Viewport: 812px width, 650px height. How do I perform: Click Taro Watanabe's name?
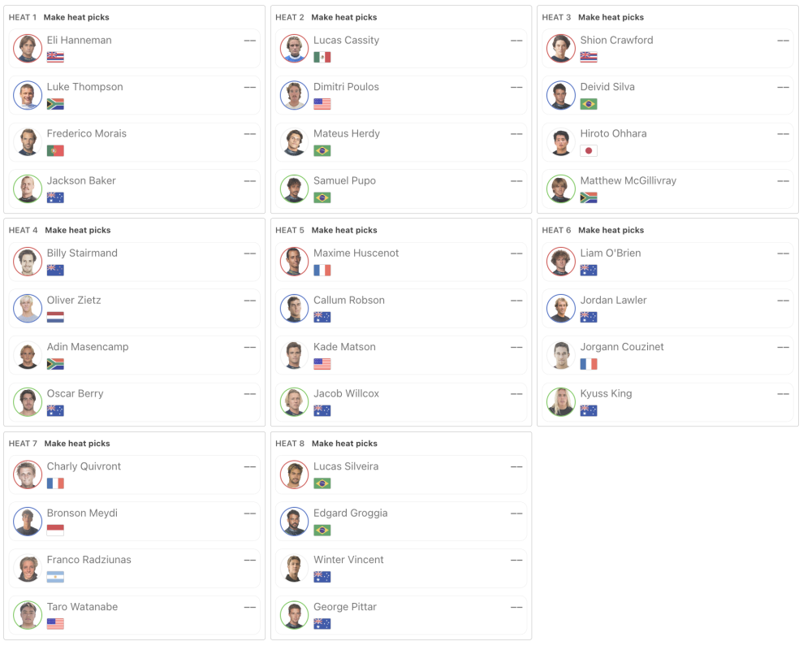(x=82, y=606)
